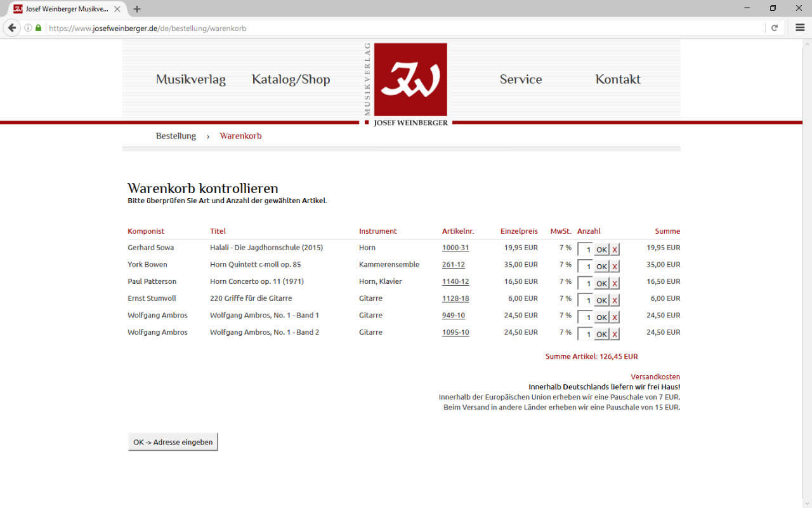The width and height of the screenshot is (812, 508).
Task: Open a new tab with the plus icon
Action: [137, 9]
